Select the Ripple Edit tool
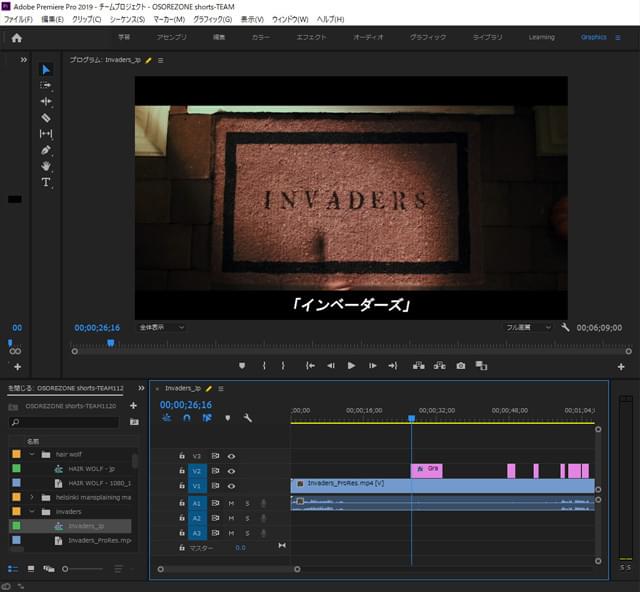 click(x=46, y=101)
